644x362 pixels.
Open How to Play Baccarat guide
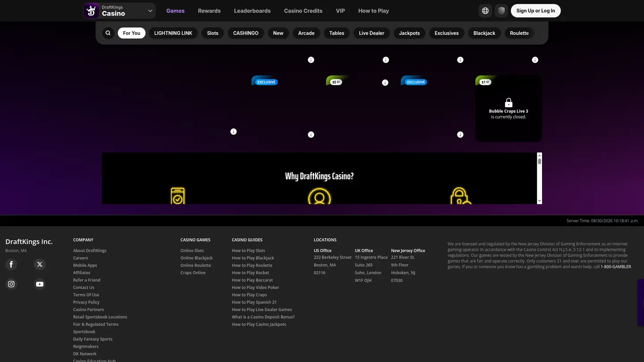pos(252,280)
